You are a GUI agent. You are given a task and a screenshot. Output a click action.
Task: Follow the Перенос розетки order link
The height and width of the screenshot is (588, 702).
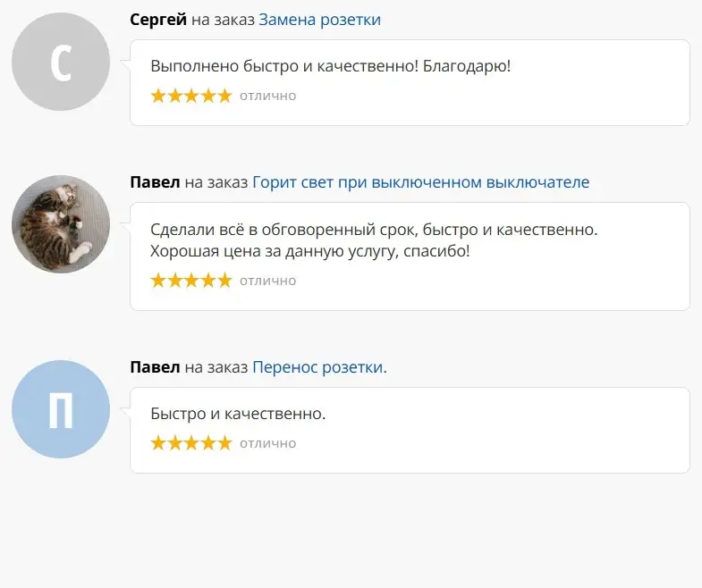[319, 367]
